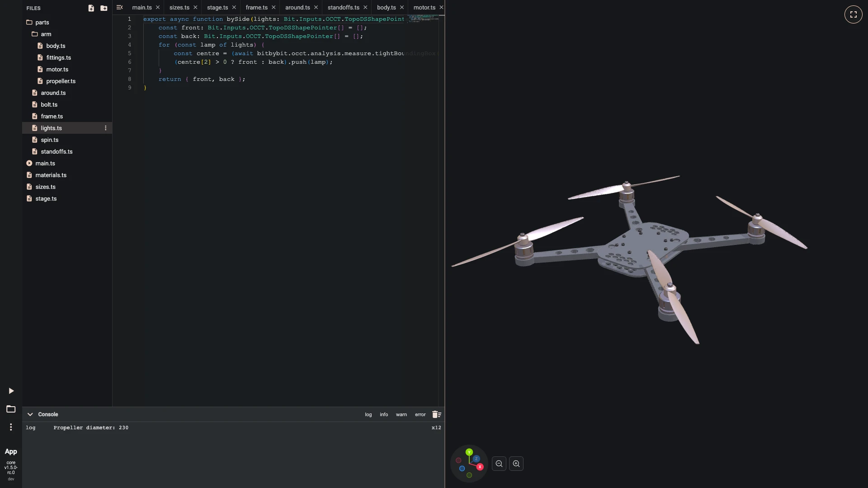Open materials.ts in the file tree

point(67,175)
